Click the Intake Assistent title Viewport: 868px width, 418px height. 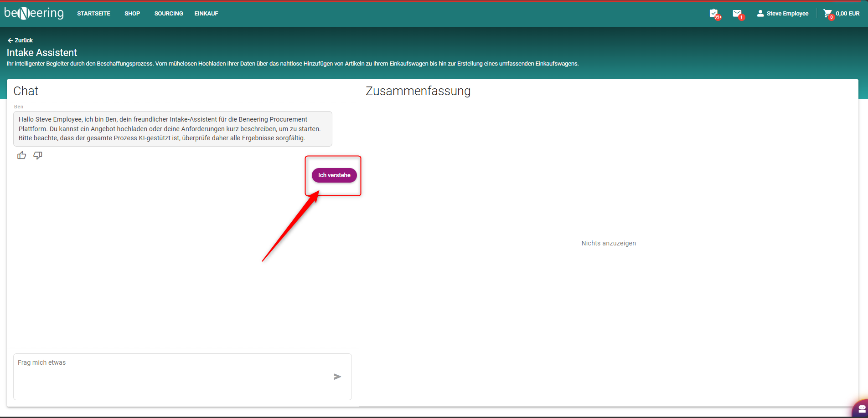click(42, 52)
